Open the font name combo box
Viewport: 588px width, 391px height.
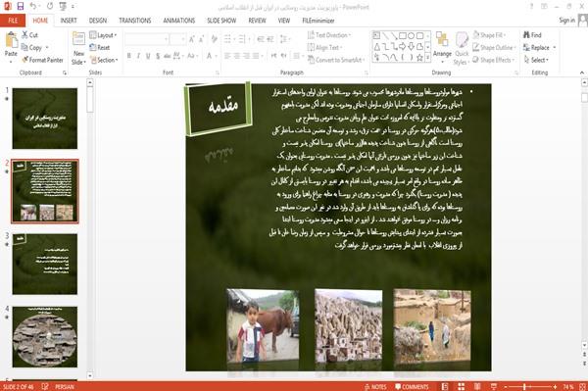(x=147, y=39)
